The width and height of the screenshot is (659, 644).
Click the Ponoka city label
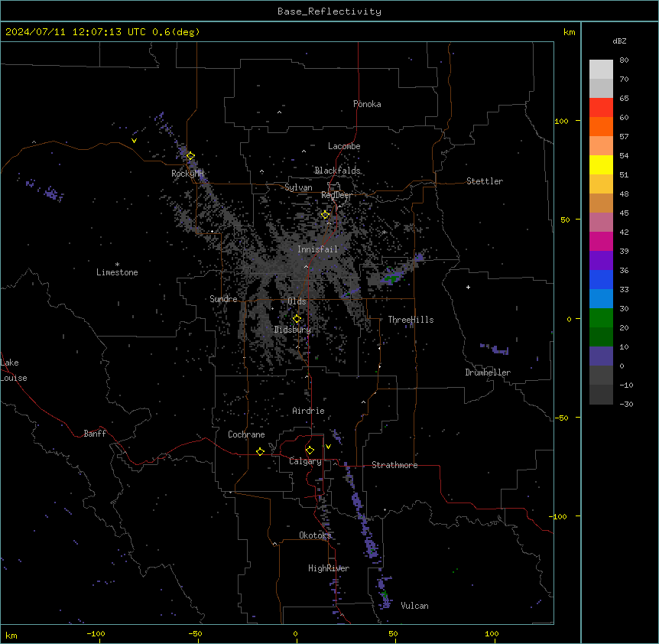coord(367,104)
